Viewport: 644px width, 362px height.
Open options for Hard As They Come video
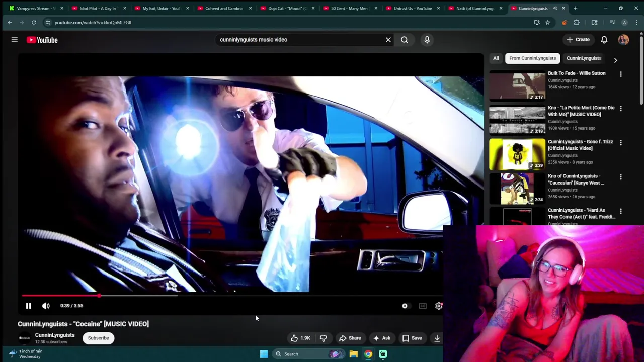pyautogui.click(x=621, y=211)
